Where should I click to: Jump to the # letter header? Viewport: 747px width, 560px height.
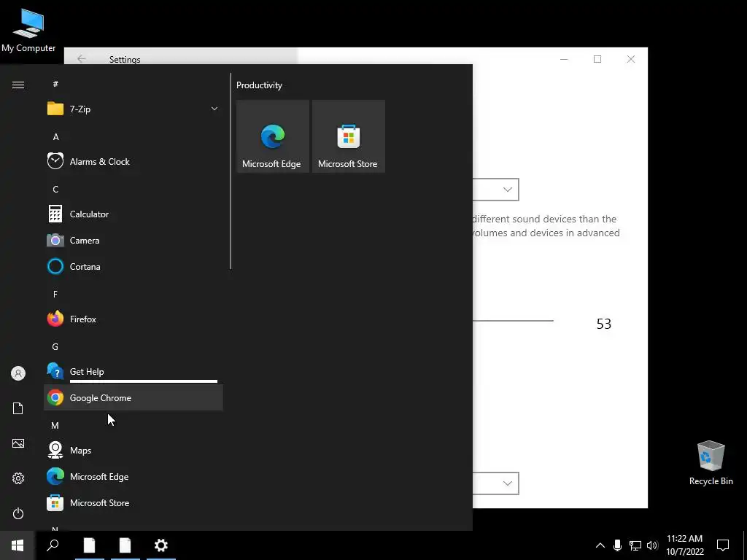(x=55, y=84)
